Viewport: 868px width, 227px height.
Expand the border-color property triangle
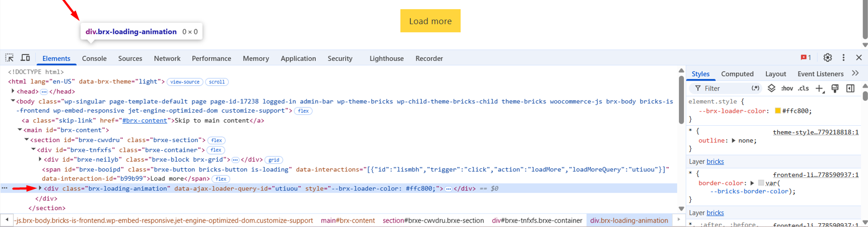tap(752, 183)
